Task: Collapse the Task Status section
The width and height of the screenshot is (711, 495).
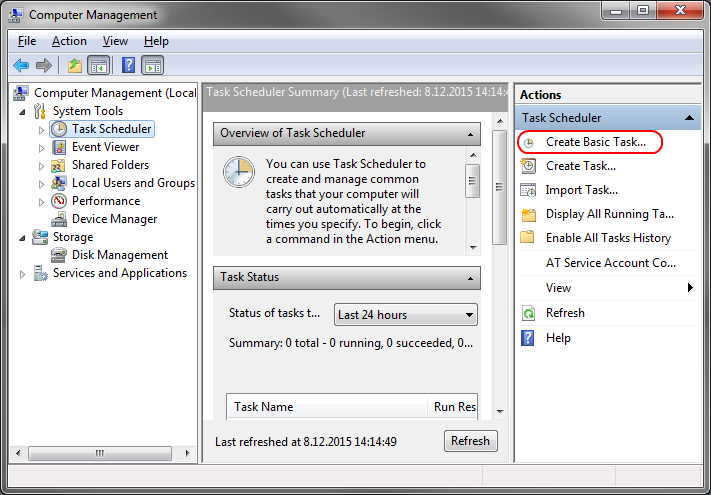Action: tap(470, 278)
